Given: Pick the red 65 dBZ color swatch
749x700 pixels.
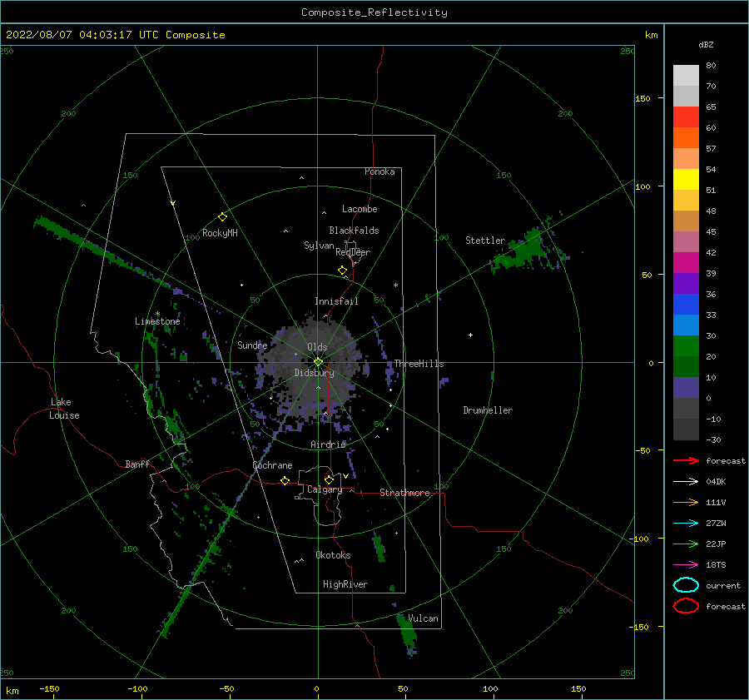Looking at the screenshot, I should pyautogui.click(x=686, y=117).
